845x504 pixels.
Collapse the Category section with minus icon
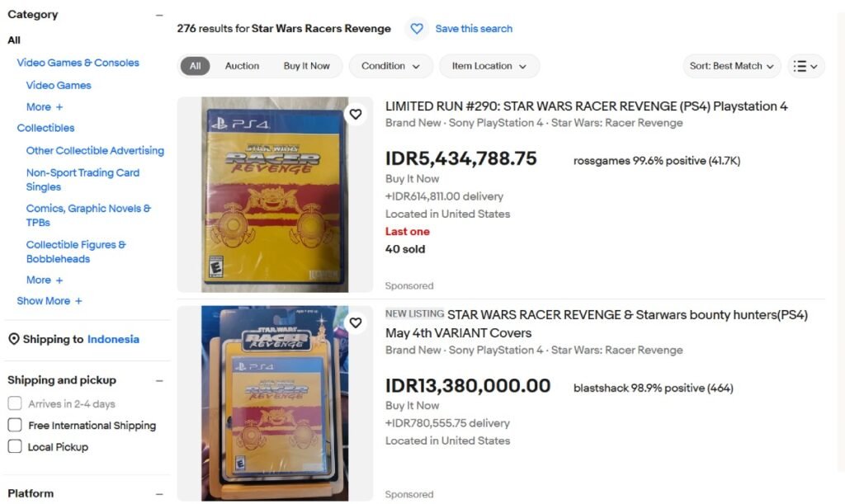tap(159, 15)
